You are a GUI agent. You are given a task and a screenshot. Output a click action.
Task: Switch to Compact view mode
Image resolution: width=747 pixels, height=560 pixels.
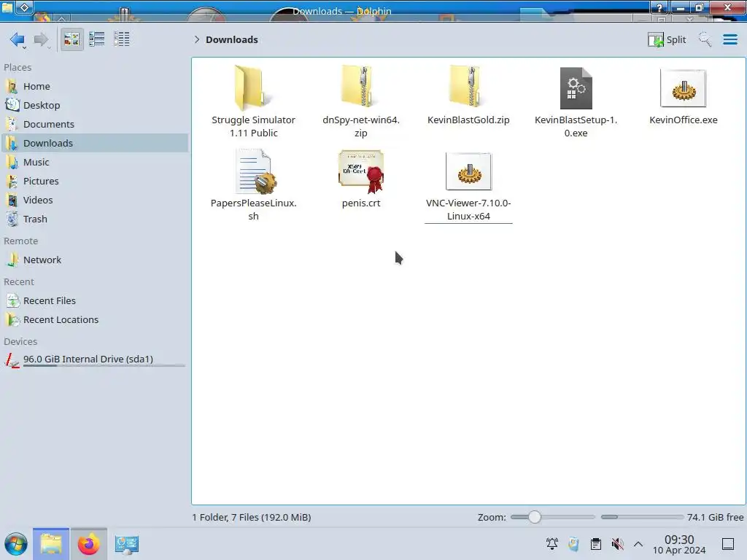click(97, 39)
